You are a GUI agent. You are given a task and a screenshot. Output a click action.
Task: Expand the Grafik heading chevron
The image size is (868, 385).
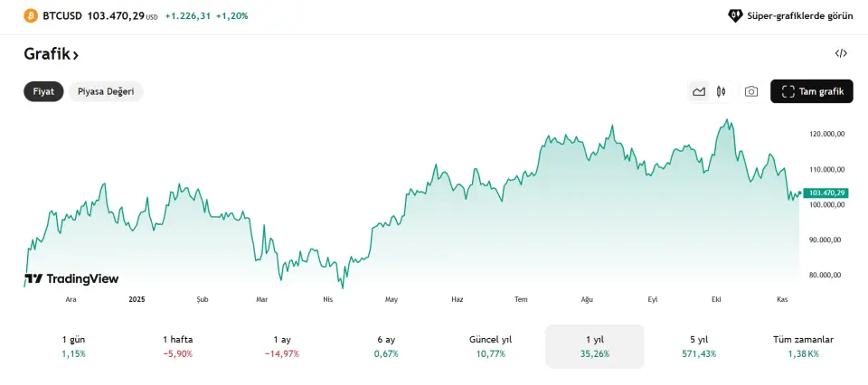76,55
